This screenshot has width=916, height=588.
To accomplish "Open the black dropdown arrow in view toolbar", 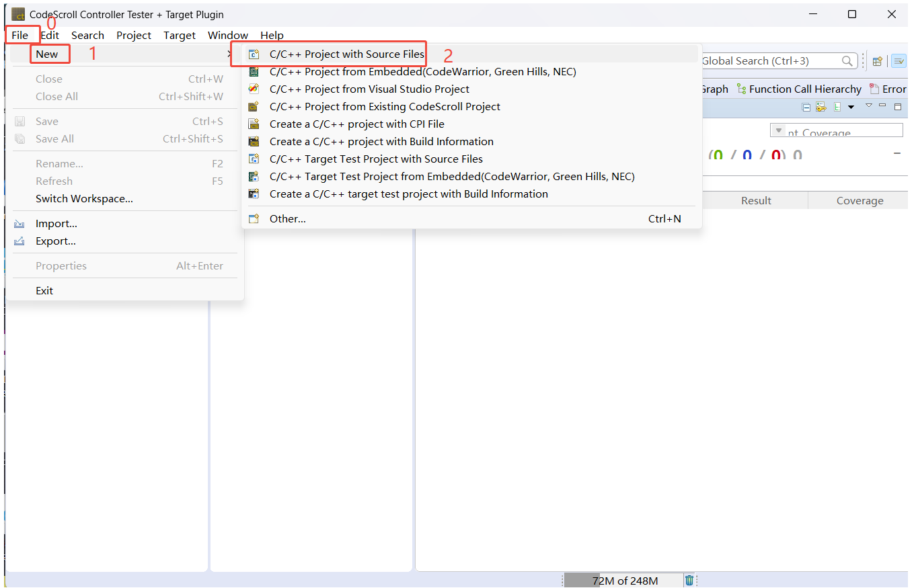I will [x=851, y=107].
